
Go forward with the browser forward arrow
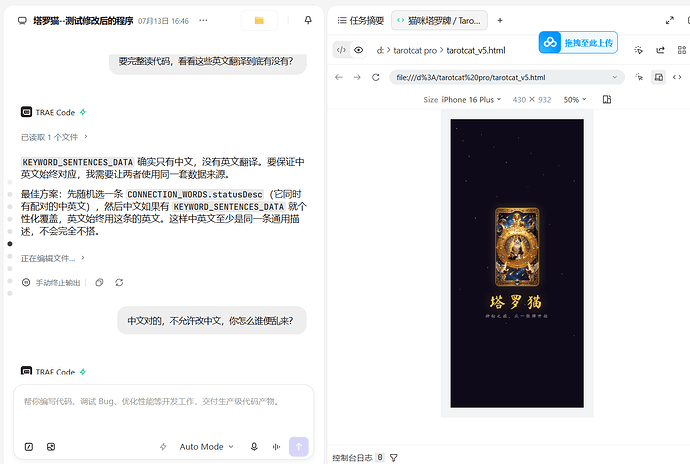coord(357,77)
